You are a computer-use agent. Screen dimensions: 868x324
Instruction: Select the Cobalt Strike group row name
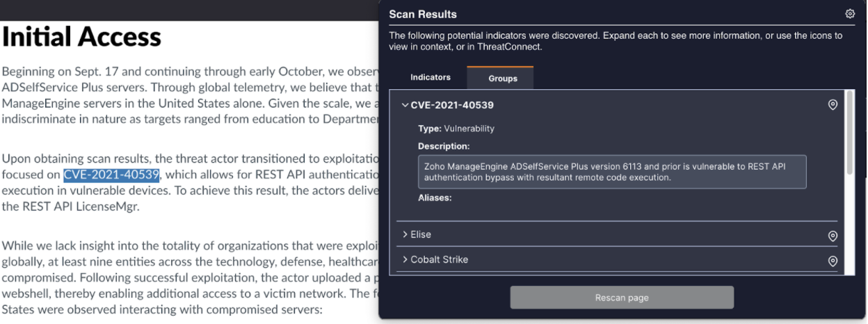tap(440, 259)
